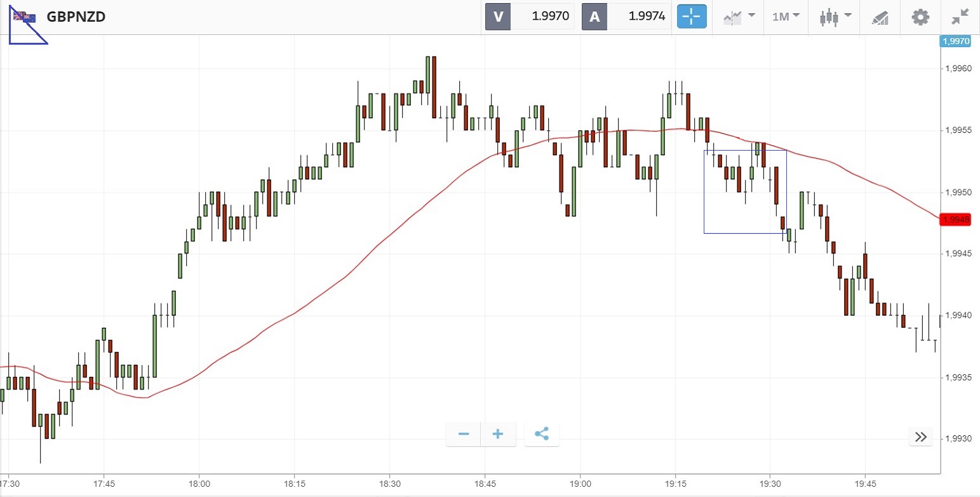
Task: Click the GBPNZD instrument name
Action: pos(76,17)
